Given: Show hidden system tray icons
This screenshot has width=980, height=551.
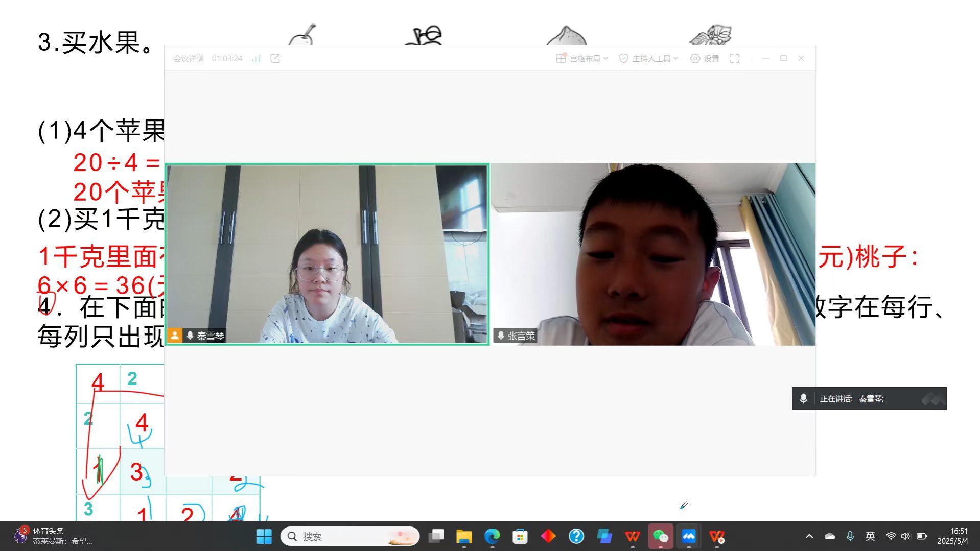Looking at the screenshot, I should [809, 536].
